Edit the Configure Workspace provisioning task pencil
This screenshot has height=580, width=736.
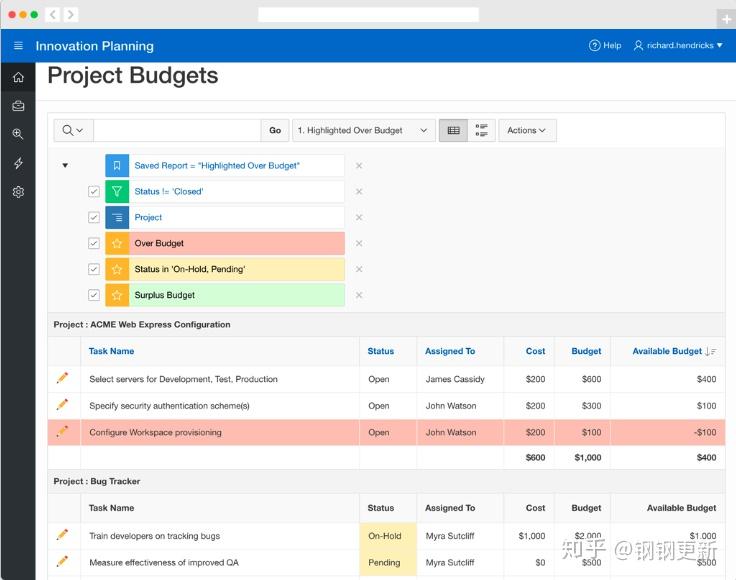click(x=62, y=432)
